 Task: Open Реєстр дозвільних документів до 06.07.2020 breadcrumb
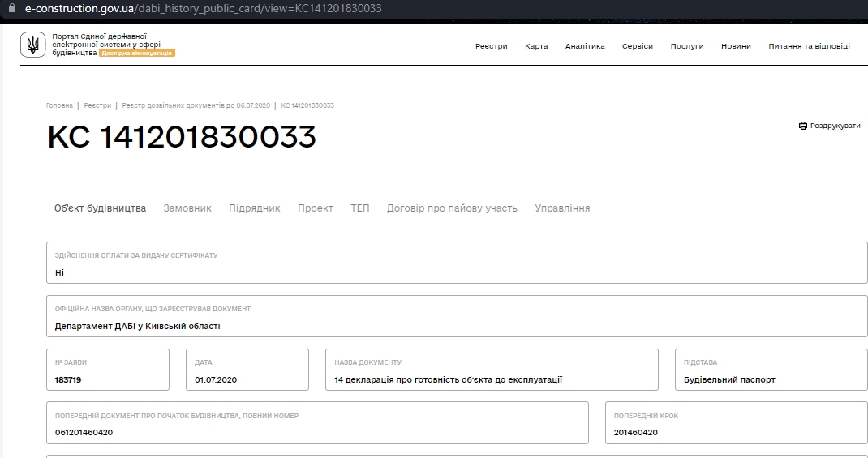pyautogui.click(x=196, y=105)
